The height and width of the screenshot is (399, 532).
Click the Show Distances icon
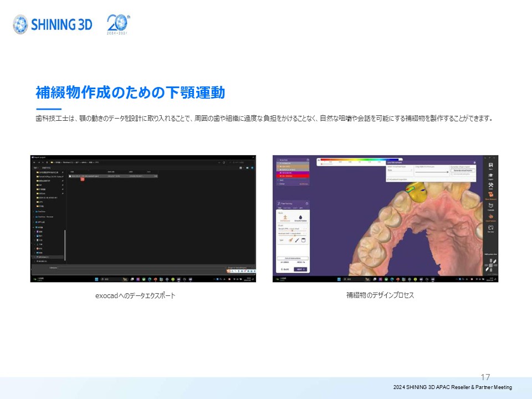[x=490, y=195]
